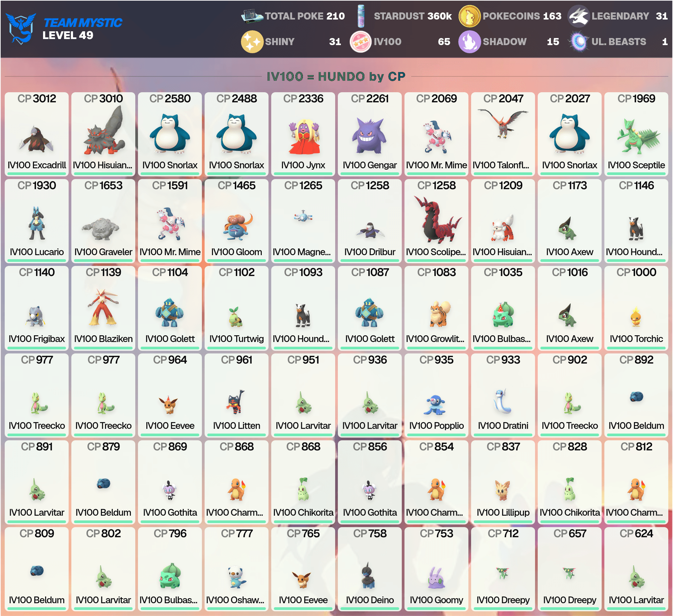
Task: Open the Eevee card with CP 964
Action: coord(170,395)
